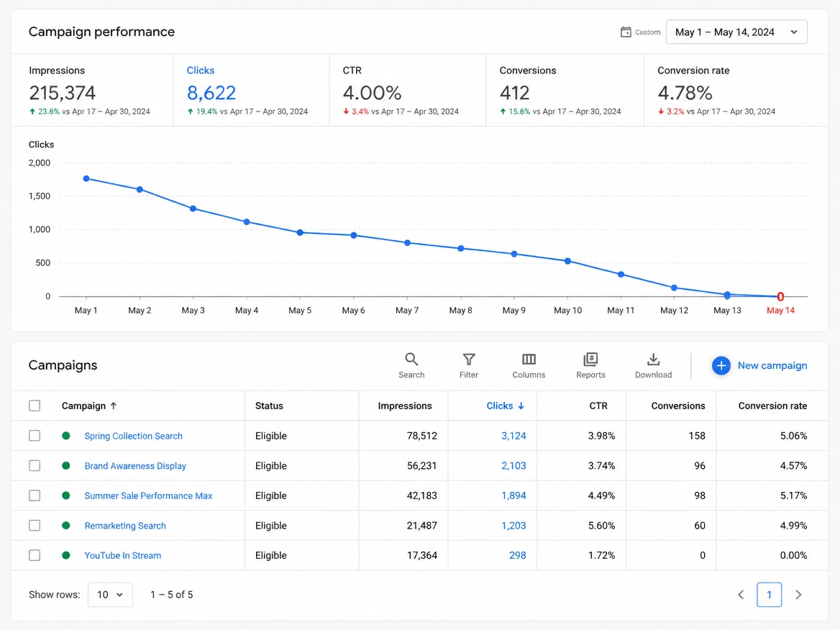
Task: Open the Show rows count dropdown
Action: (110, 595)
